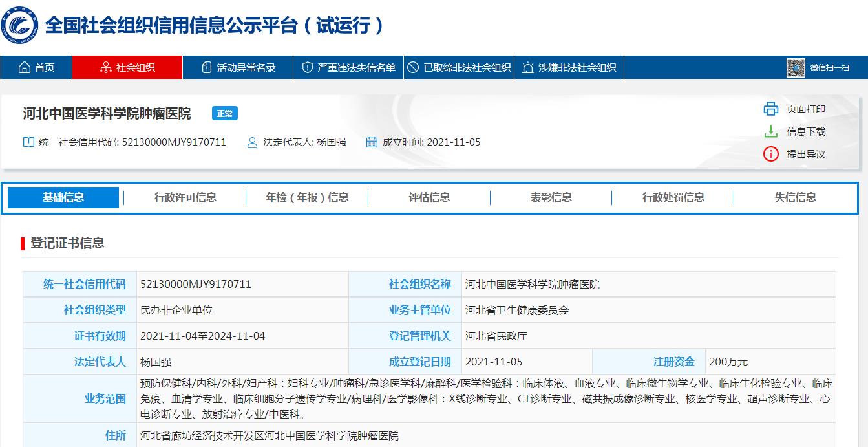Click the book icon before 统一社会信用代码

coord(27,142)
